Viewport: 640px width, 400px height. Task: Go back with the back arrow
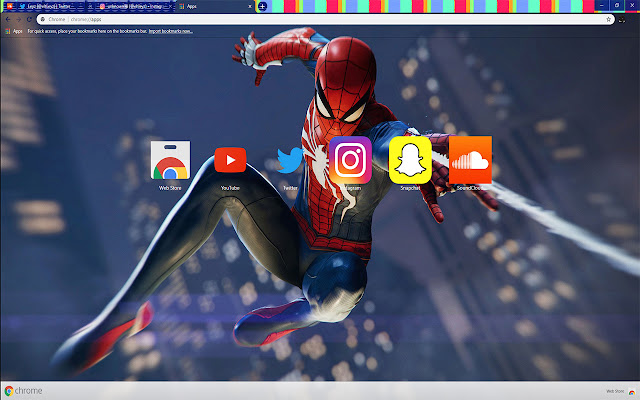(8, 19)
